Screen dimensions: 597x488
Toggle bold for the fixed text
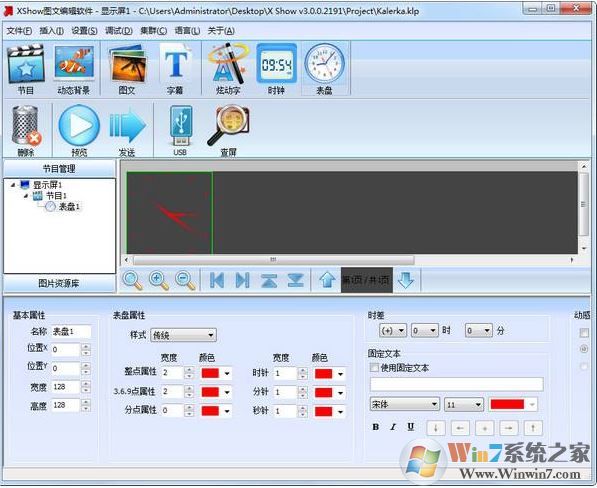pyautogui.click(x=376, y=427)
